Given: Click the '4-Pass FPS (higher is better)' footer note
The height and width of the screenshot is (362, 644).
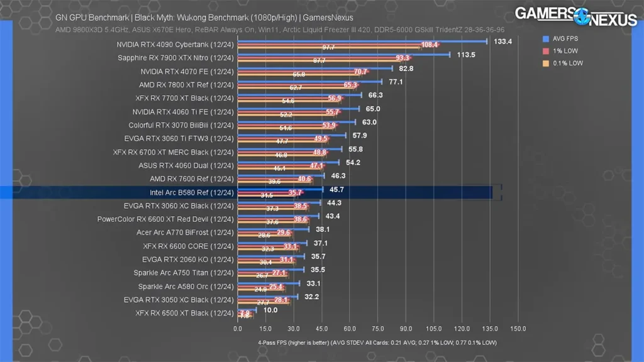Looking at the screenshot, I should click(x=377, y=343).
